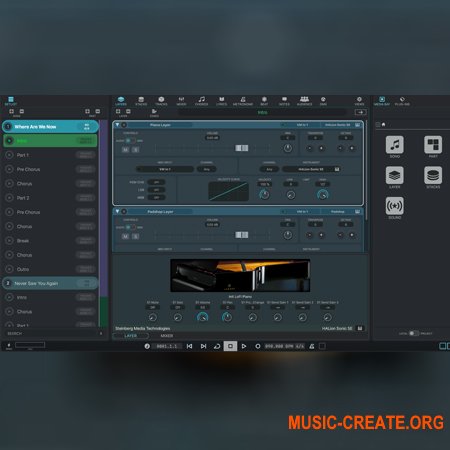The image size is (450, 450).
Task: Open the Metronome view in top toolbar
Action: (x=243, y=101)
